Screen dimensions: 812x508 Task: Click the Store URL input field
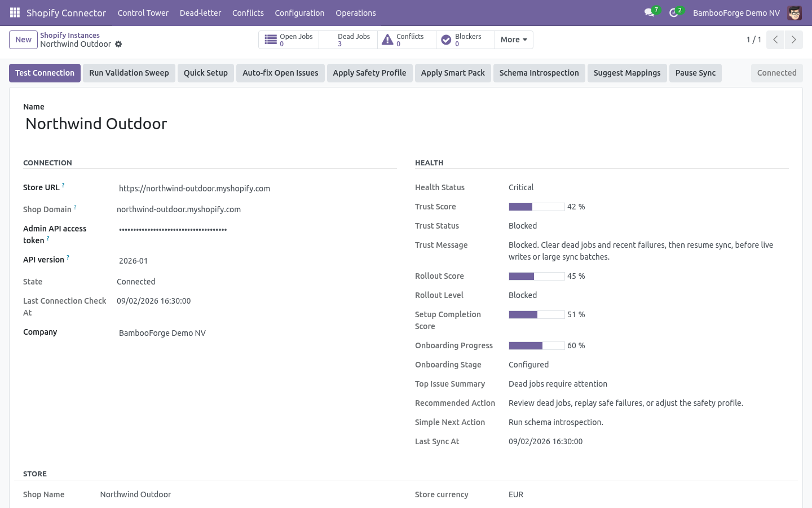pos(257,189)
